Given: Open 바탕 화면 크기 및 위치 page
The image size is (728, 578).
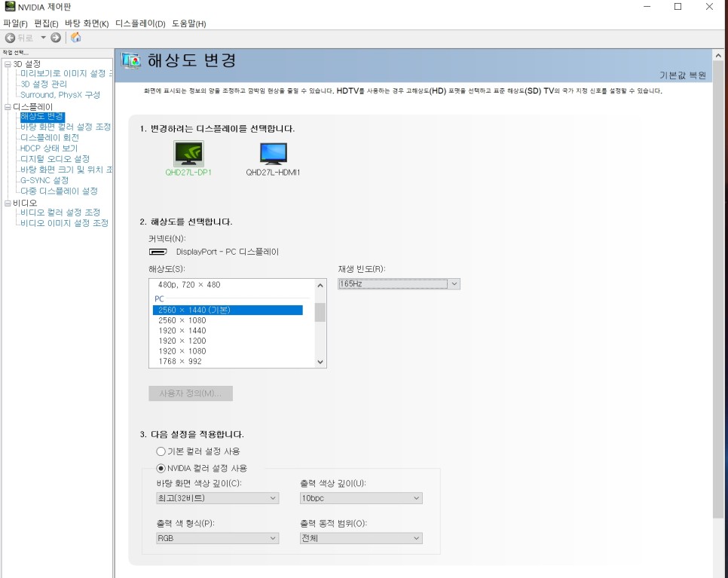Looking at the screenshot, I should click(66, 170).
